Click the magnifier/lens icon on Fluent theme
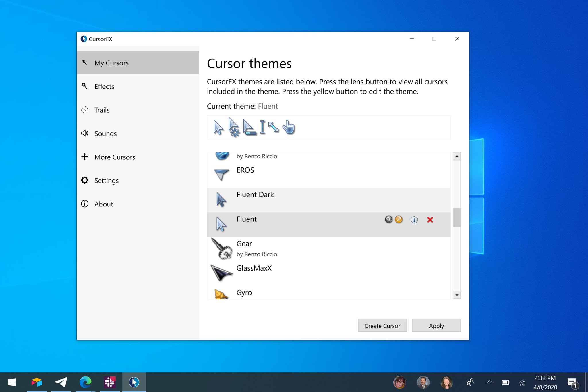The width and height of the screenshot is (588, 392). [388, 220]
